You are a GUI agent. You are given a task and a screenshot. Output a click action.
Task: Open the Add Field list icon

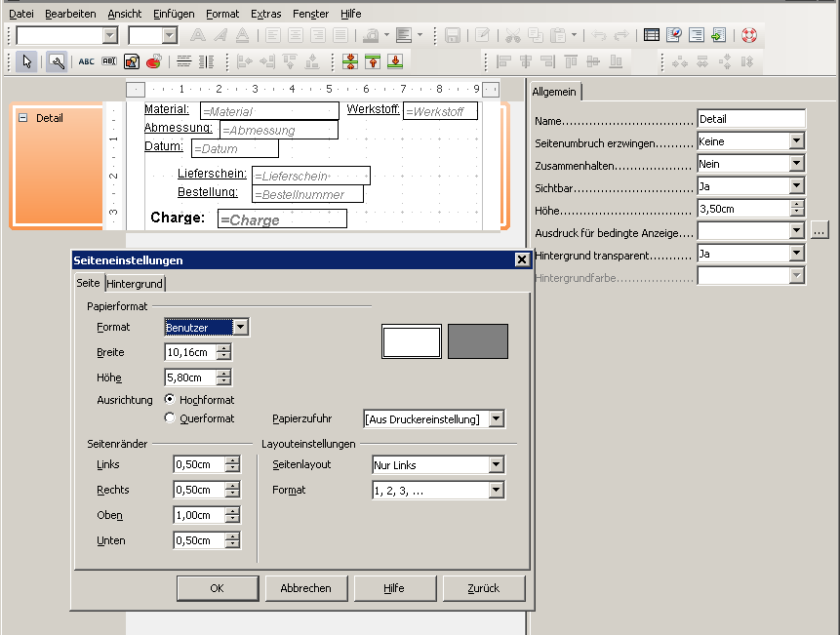[x=652, y=35]
